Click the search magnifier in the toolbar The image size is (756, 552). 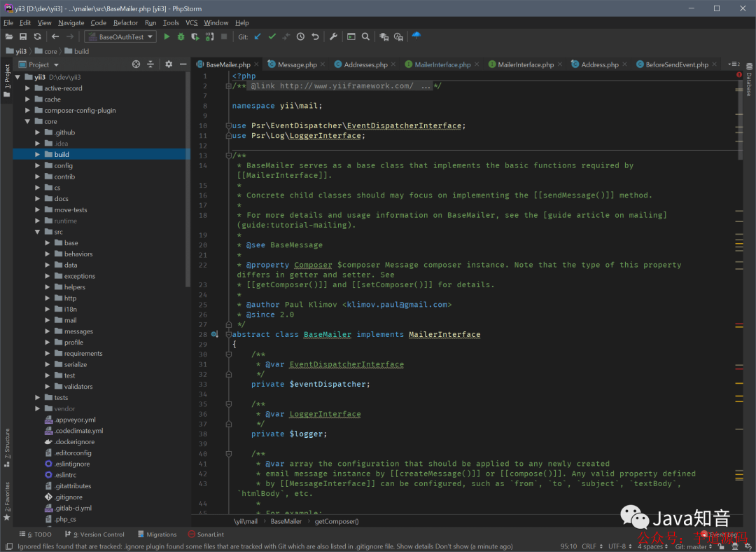(366, 36)
